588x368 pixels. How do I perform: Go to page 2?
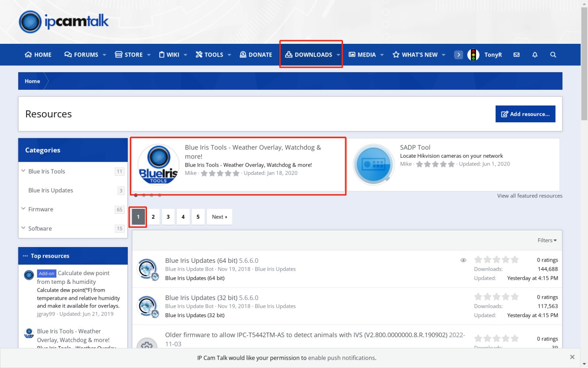pyautogui.click(x=153, y=217)
